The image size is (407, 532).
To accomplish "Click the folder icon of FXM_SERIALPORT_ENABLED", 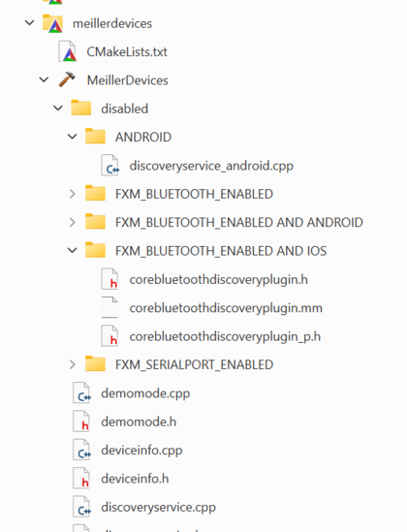I will point(95,363).
